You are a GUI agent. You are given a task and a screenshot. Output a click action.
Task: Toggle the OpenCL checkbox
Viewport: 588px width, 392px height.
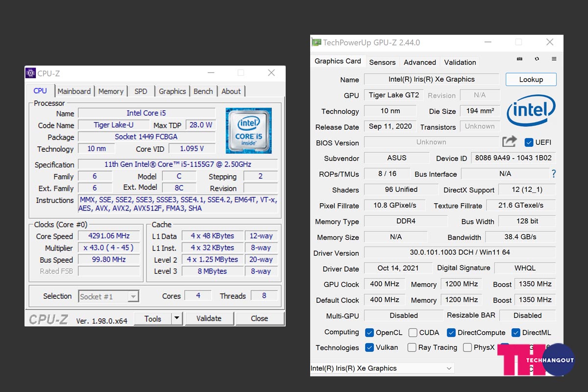[369, 333]
